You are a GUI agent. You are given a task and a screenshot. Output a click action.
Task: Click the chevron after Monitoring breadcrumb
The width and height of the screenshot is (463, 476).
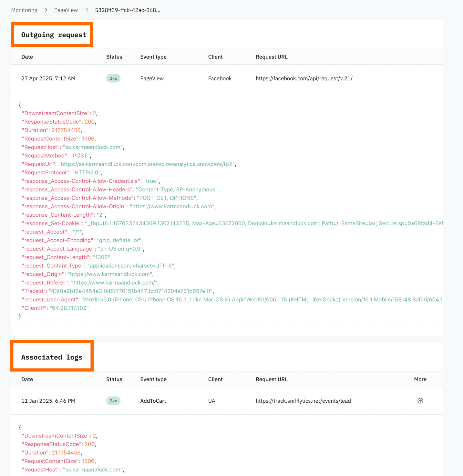click(x=46, y=10)
